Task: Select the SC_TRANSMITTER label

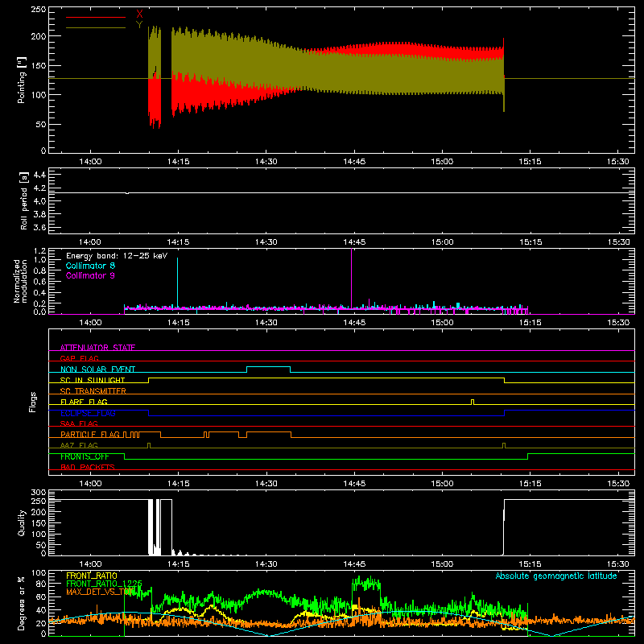Action: pyautogui.click(x=93, y=390)
